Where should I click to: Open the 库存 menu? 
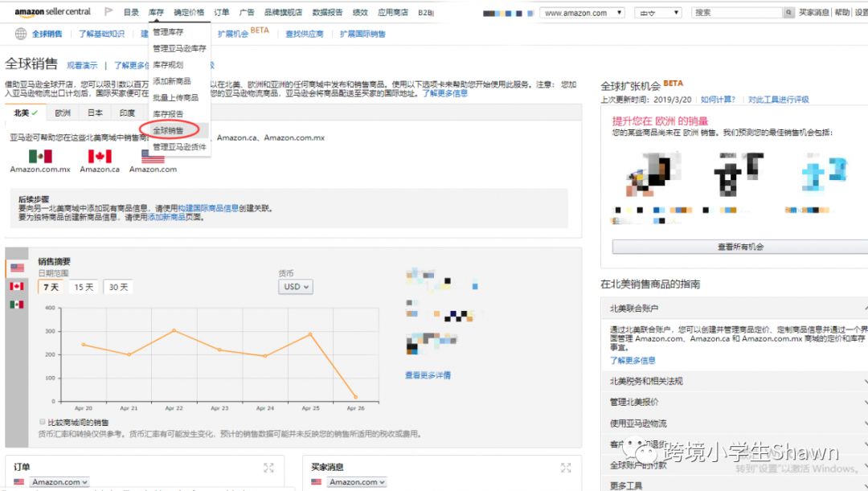click(x=156, y=12)
